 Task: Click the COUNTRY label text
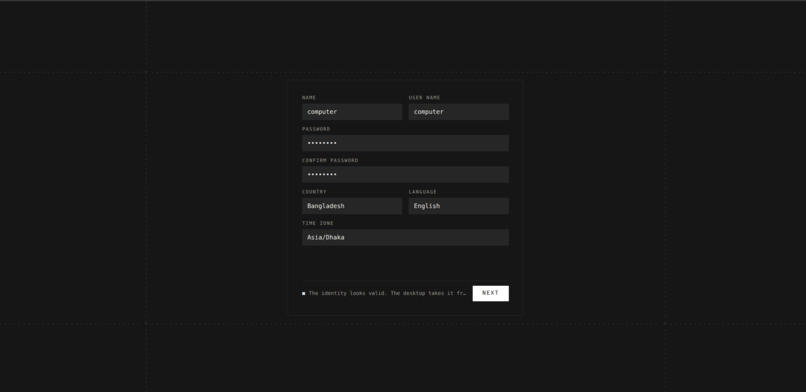314,192
